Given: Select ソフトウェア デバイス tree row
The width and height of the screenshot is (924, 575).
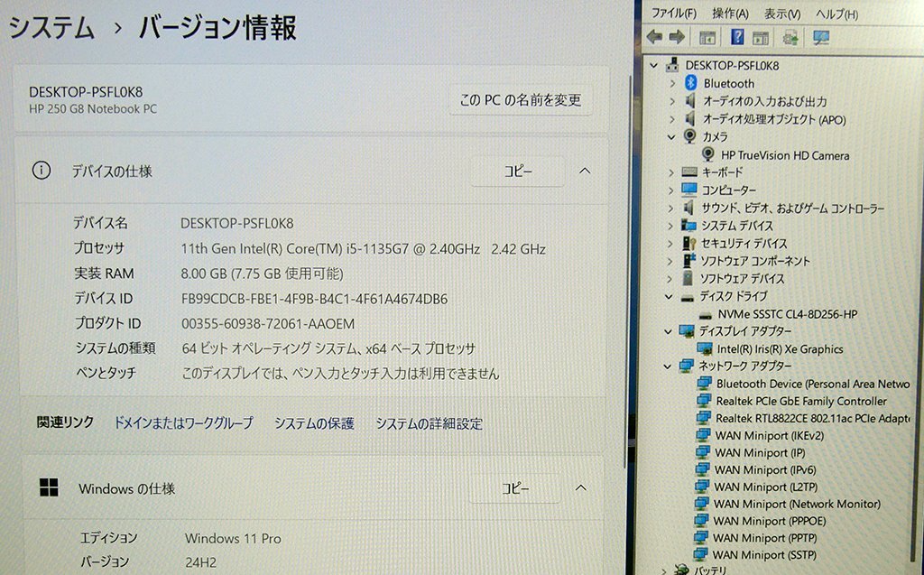Looking at the screenshot, I should pos(733,278).
